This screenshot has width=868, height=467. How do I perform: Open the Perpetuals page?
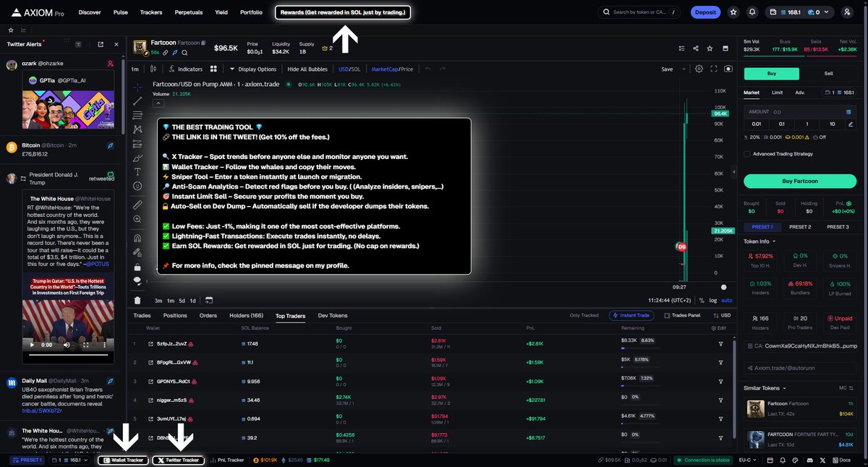tap(188, 12)
